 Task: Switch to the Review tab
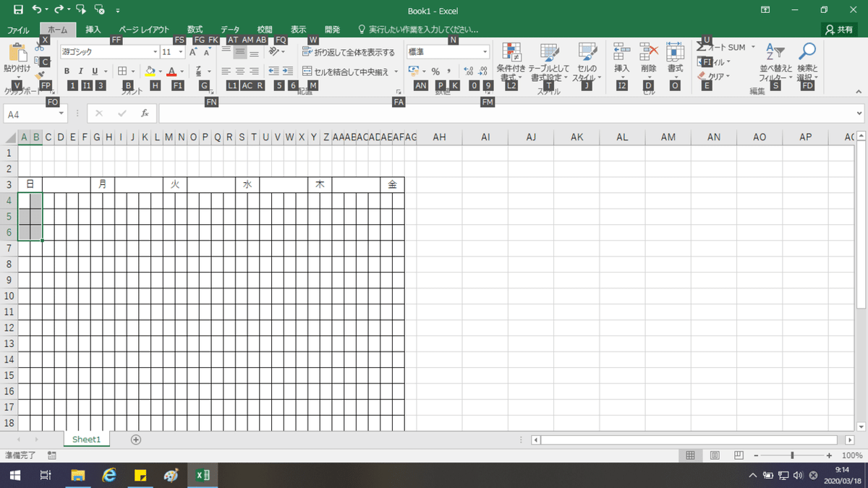point(265,30)
